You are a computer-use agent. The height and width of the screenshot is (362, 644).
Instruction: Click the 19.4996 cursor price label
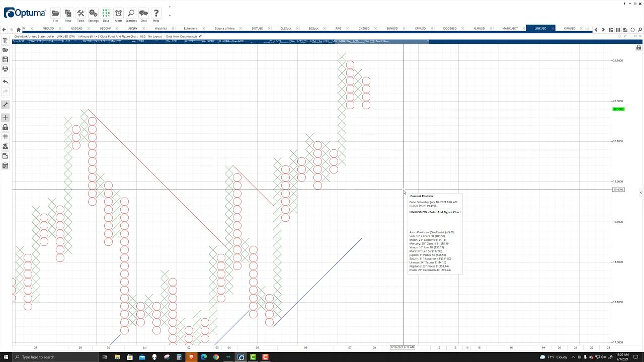tap(618, 190)
